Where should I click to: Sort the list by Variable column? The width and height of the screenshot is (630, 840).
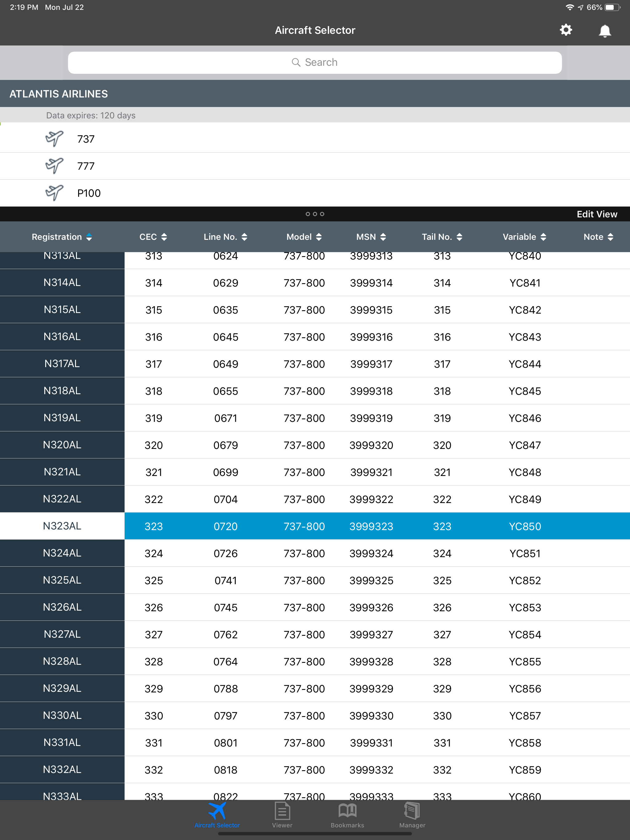click(524, 237)
